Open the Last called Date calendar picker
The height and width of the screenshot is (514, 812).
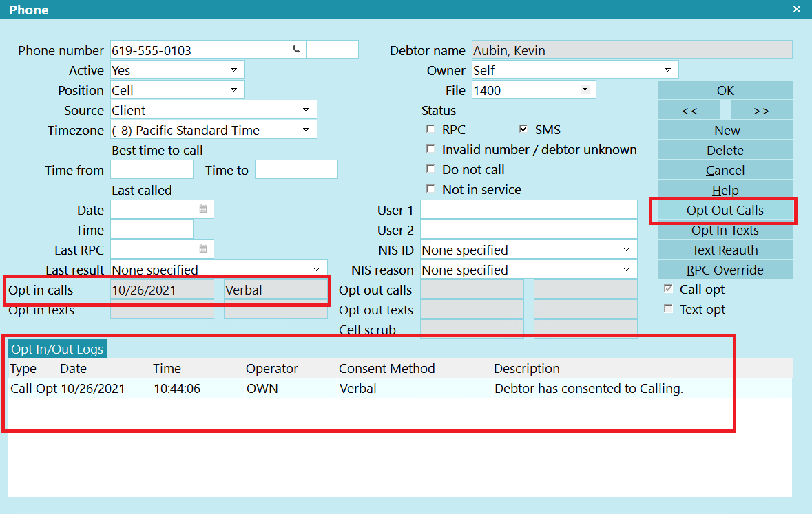pos(203,209)
